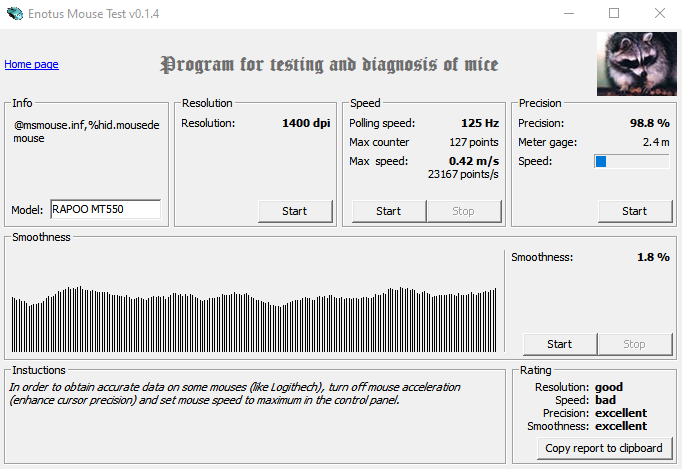Click the Precision speed progress bar

coord(631,161)
